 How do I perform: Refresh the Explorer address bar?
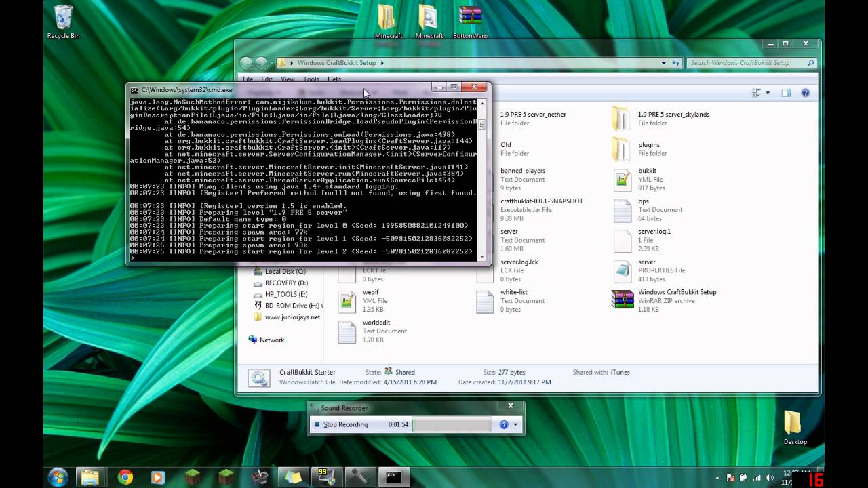tap(676, 63)
